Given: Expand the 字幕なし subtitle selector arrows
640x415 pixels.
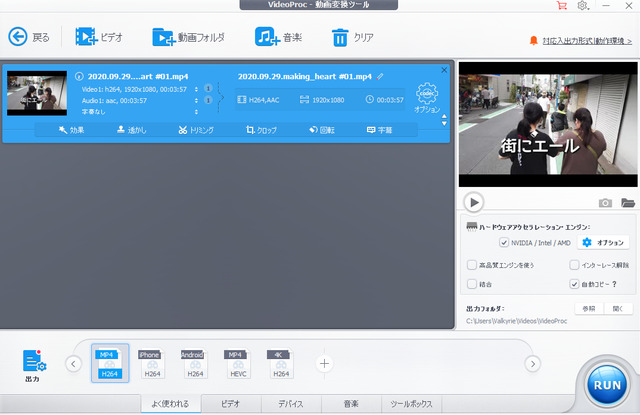Looking at the screenshot, I should [x=196, y=111].
